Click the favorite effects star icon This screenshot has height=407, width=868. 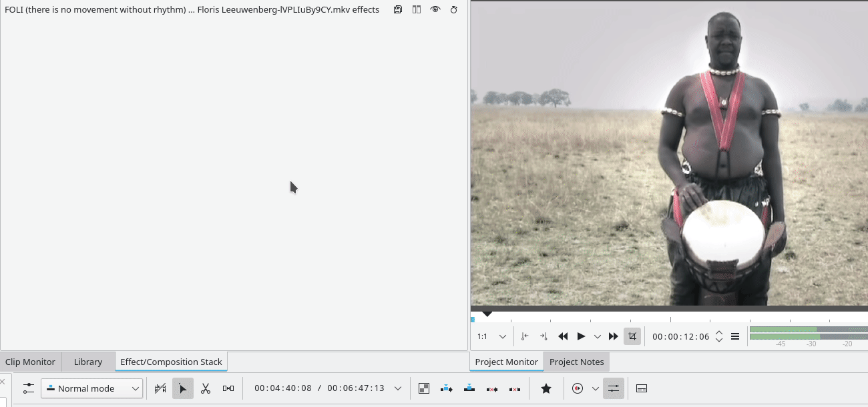(546, 388)
